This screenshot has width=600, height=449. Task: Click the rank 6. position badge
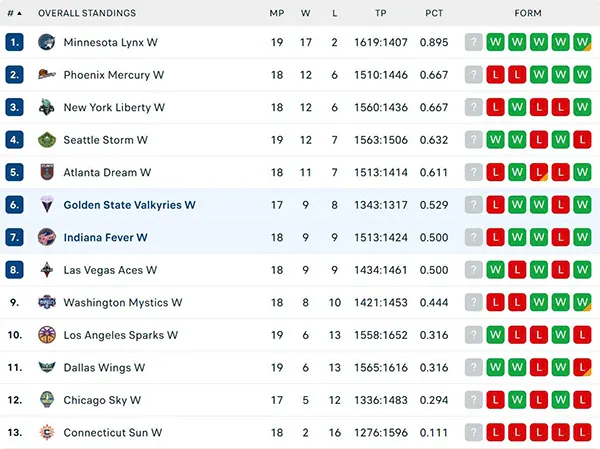15,205
